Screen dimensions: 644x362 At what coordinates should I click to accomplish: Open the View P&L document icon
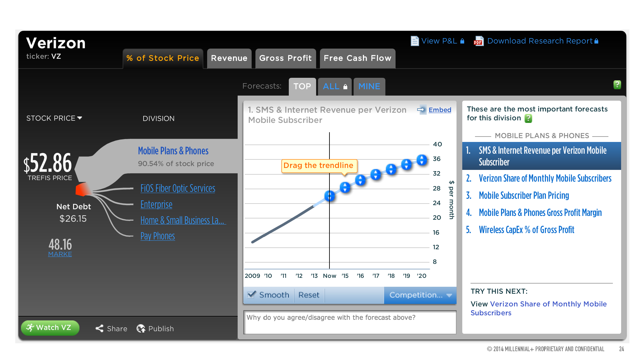(415, 41)
